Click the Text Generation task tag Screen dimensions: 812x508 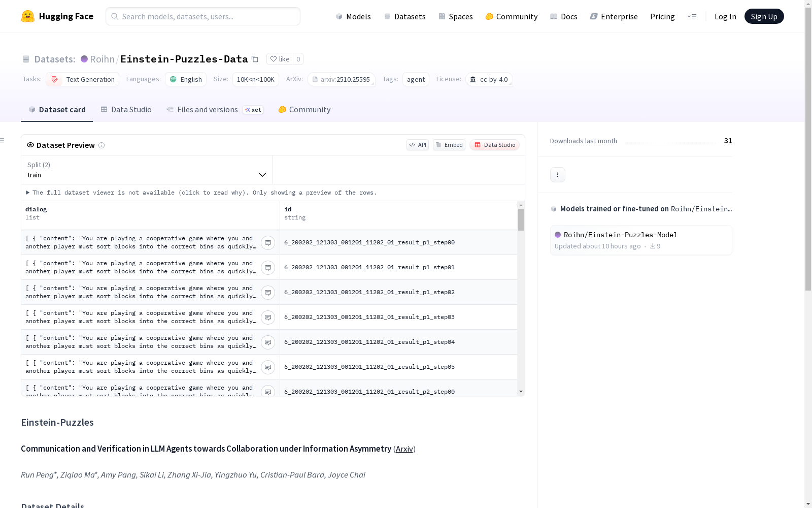pos(82,79)
